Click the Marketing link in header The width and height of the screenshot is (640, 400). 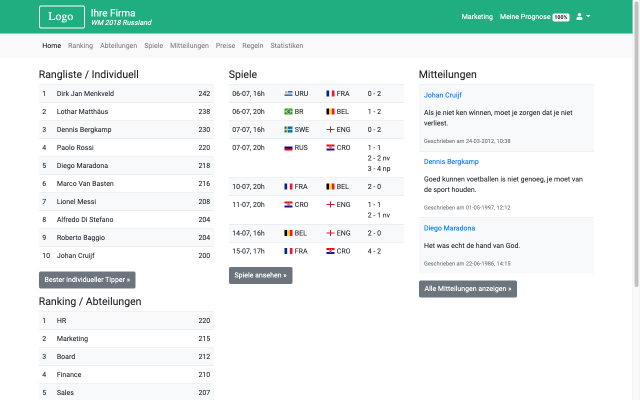click(x=477, y=17)
